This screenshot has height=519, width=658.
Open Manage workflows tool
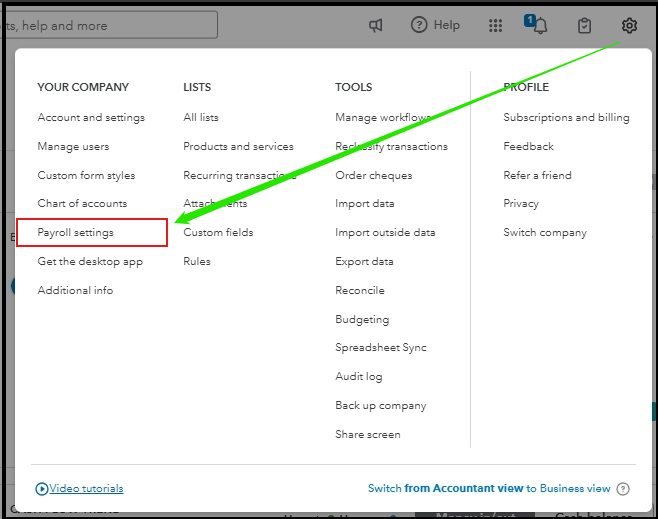pos(383,117)
